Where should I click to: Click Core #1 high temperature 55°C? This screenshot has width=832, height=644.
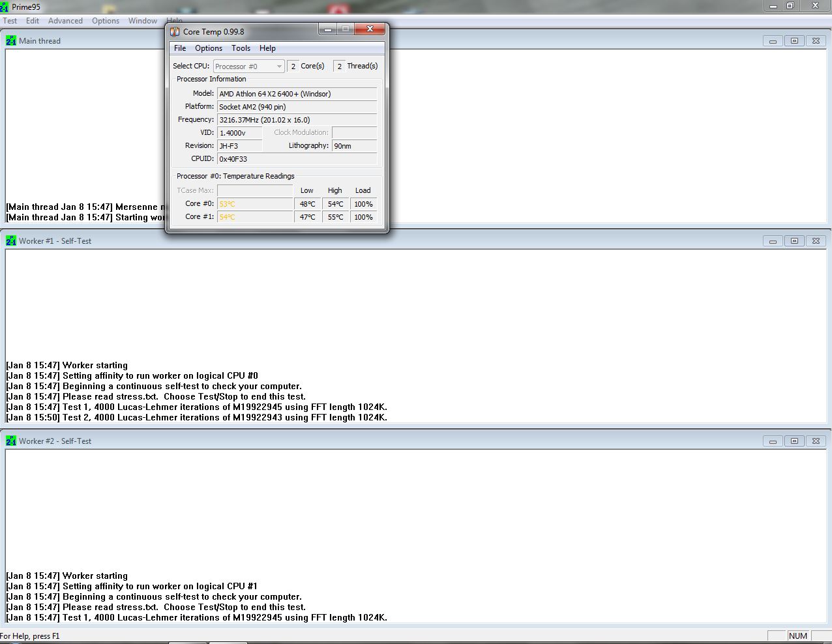pos(335,217)
